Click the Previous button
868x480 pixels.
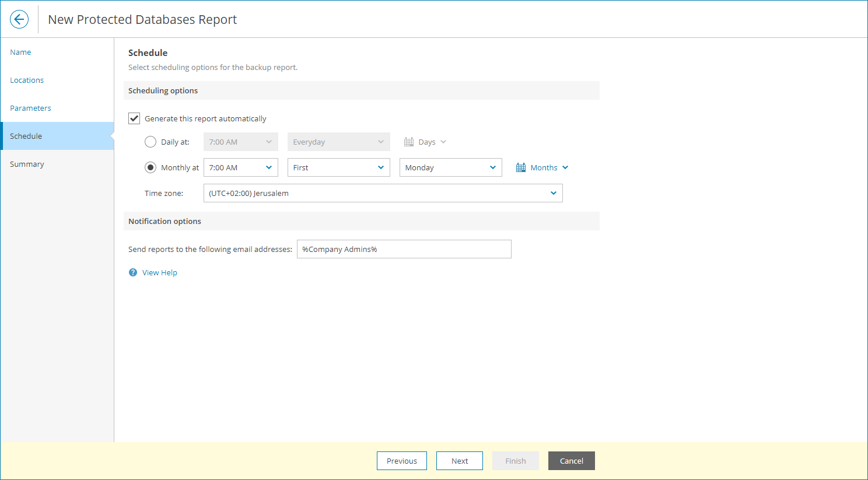[x=402, y=461]
